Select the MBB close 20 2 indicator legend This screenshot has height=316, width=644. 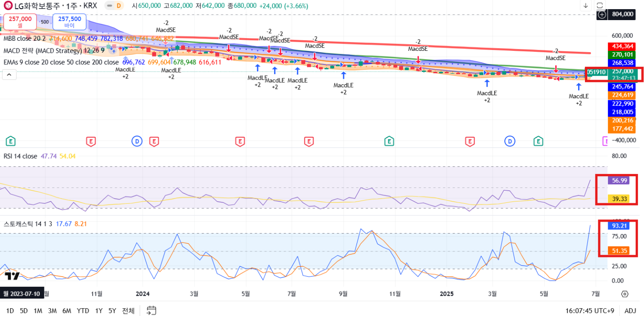[25, 39]
